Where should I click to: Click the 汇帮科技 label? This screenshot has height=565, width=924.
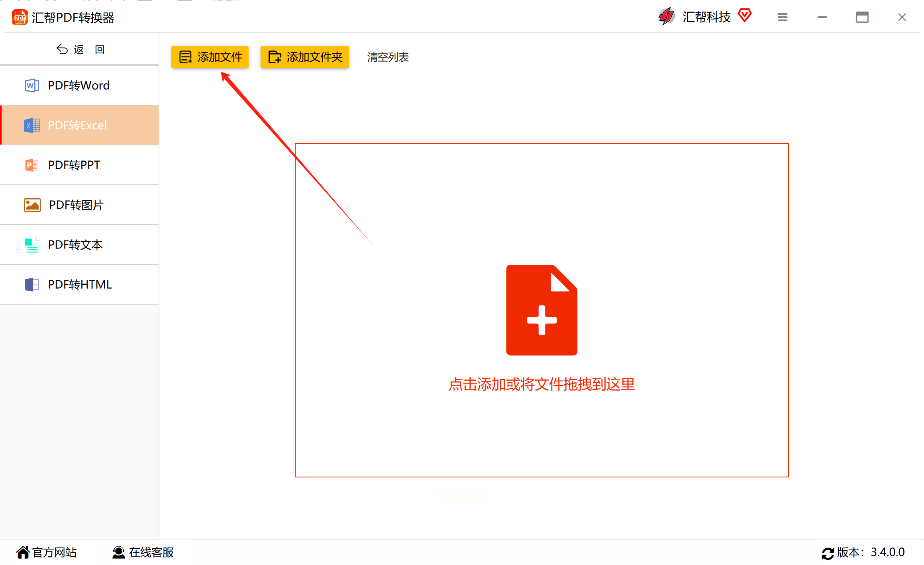pos(706,17)
